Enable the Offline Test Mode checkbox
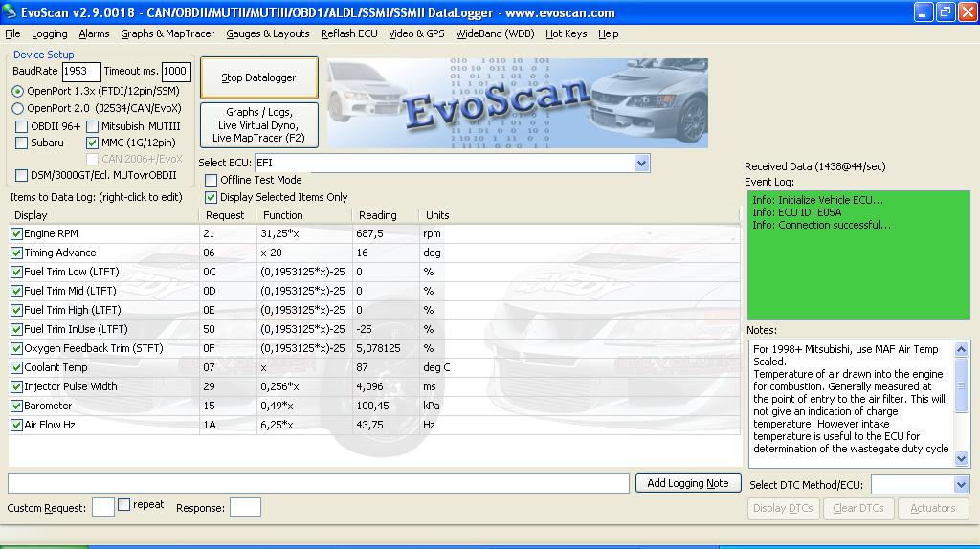The height and width of the screenshot is (549, 980). click(x=212, y=181)
